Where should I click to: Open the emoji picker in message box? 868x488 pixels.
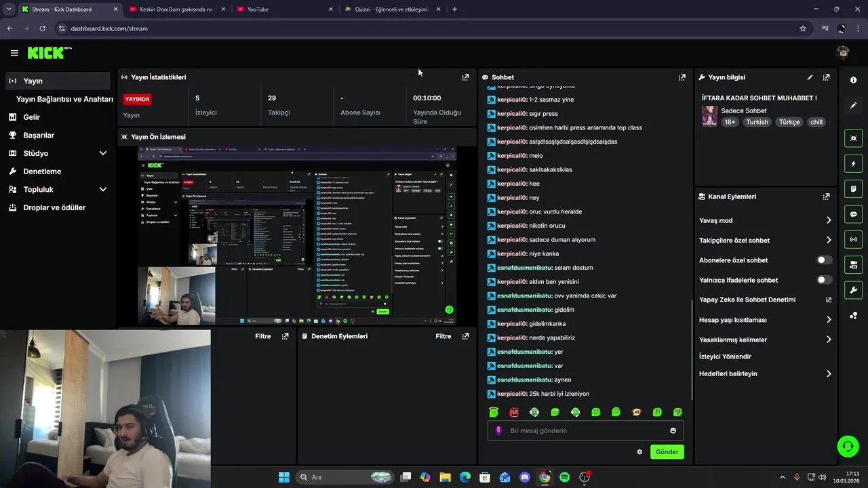tap(673, 430)
